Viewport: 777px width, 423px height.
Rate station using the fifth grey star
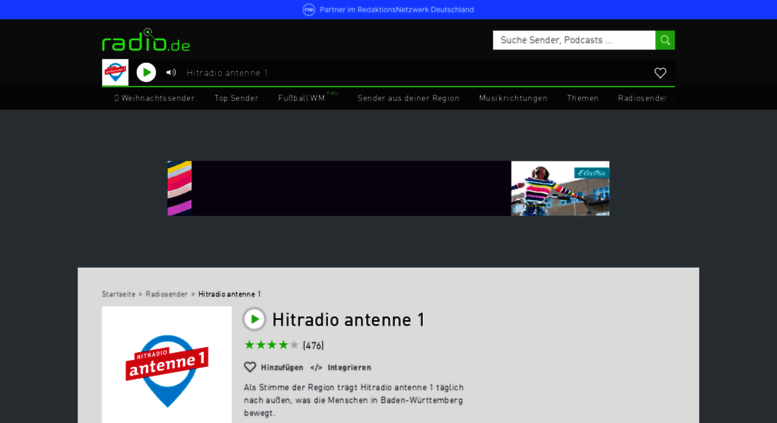click(294, 345)
